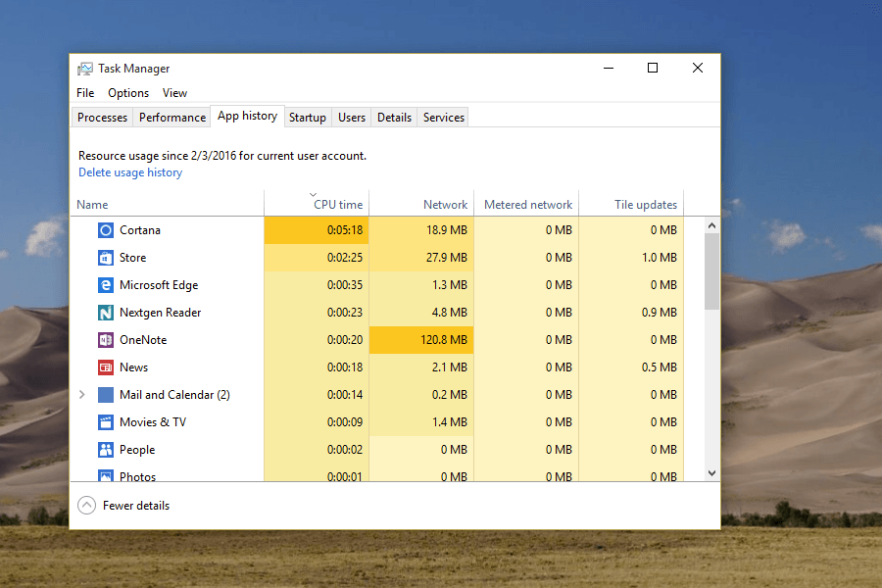Click the Mail and Calendar icon

point(105,395)
